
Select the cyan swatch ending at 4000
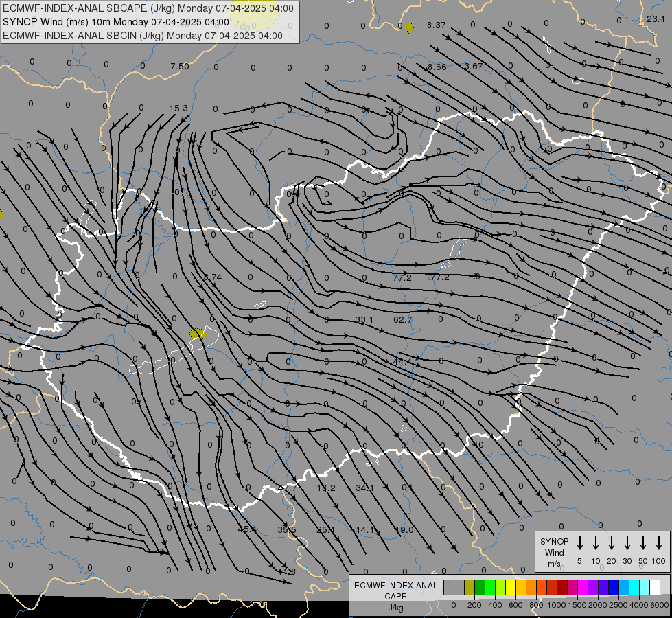point(634,587)
